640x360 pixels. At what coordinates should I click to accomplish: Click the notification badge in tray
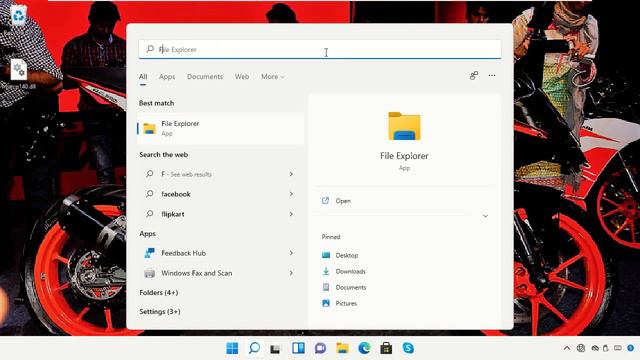click(631, 348)
